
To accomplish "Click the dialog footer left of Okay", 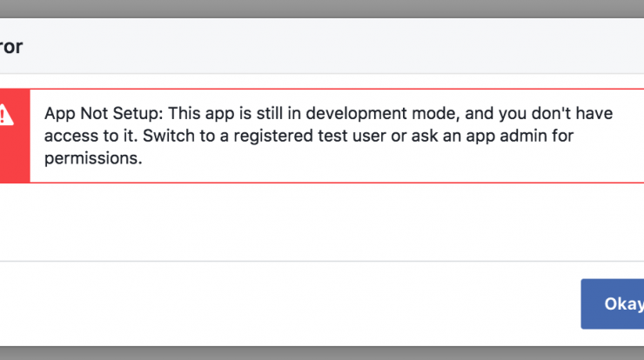I will click(287, 304).
